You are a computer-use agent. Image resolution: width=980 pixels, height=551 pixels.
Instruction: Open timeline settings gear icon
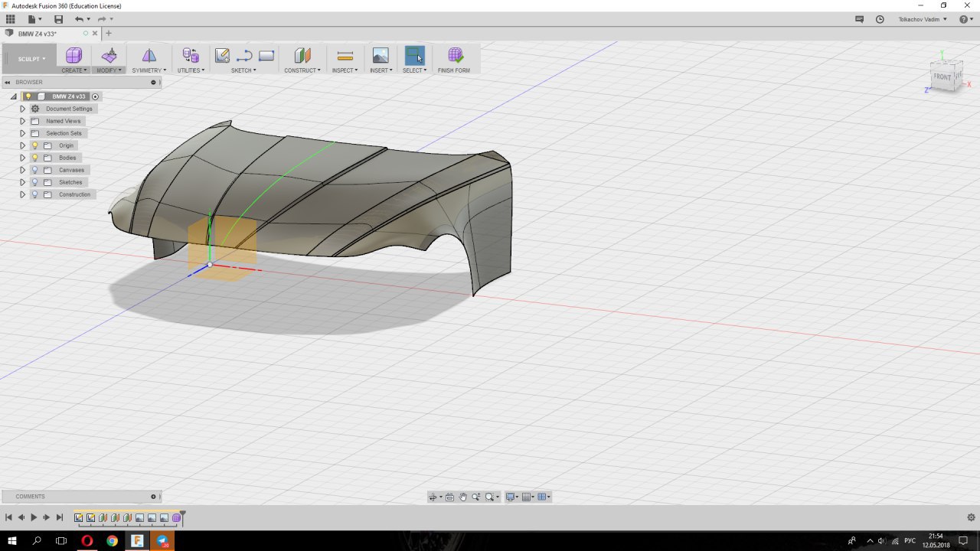coord(971,517)
